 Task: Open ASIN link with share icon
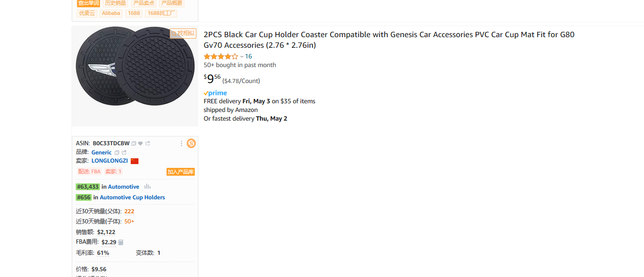148,143
